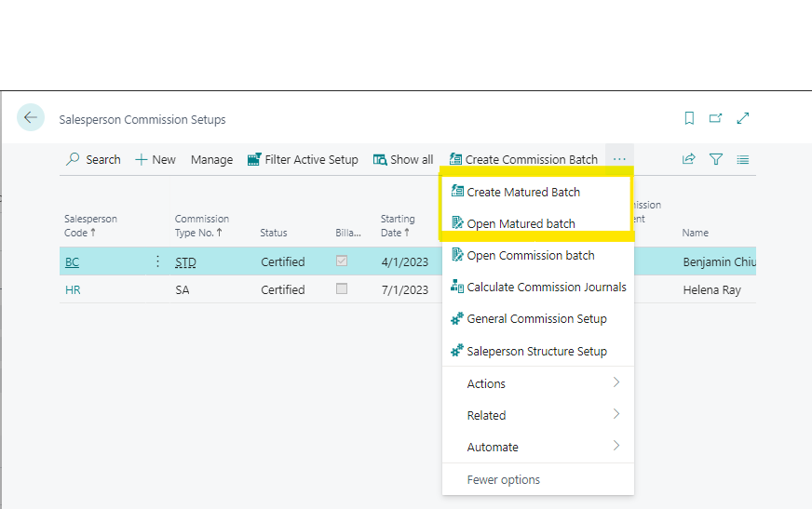Viewport: 812px width, 509px height.
Task: Open the filter pane funnel icon
Action: [x=716, y=159]
